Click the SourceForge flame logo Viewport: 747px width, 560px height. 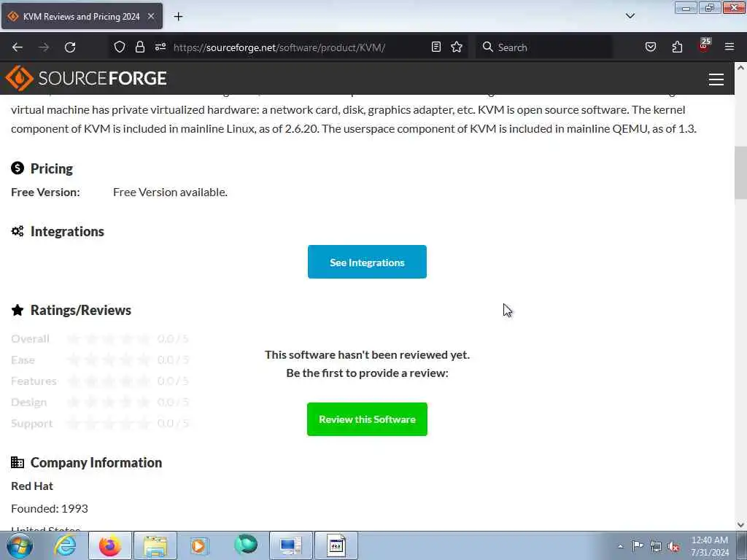[19, 78]
